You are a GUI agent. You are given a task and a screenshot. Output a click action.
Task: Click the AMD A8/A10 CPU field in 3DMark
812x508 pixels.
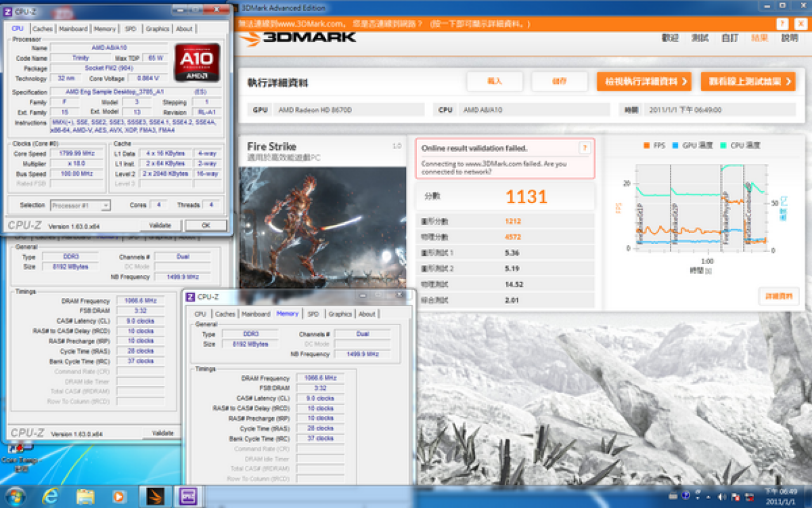pos(534,110)
